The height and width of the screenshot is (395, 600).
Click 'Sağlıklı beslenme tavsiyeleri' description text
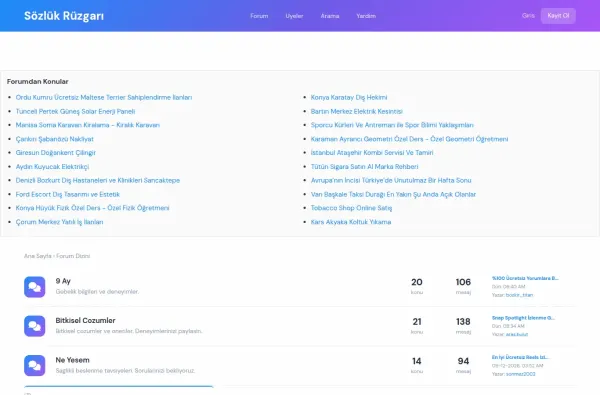[125, 371]
